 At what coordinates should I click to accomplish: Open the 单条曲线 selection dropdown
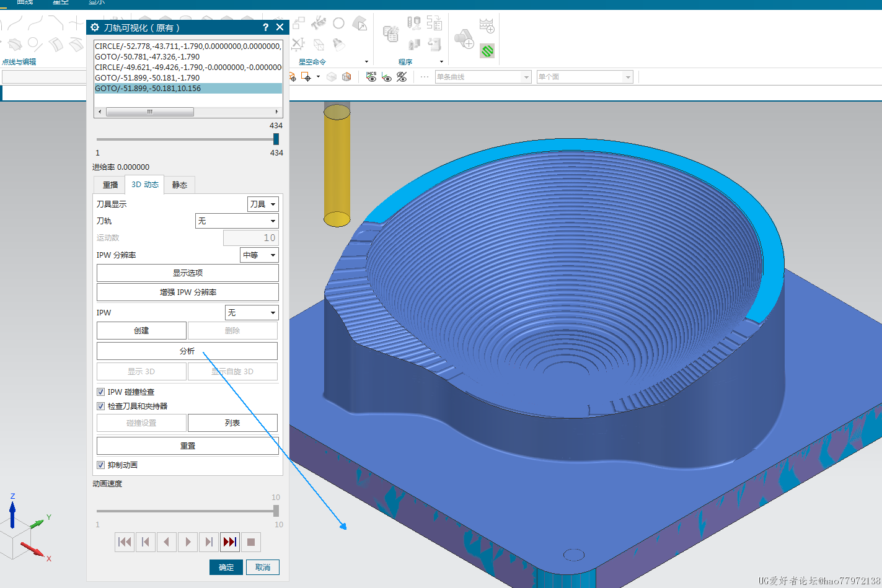pos(483,77)
